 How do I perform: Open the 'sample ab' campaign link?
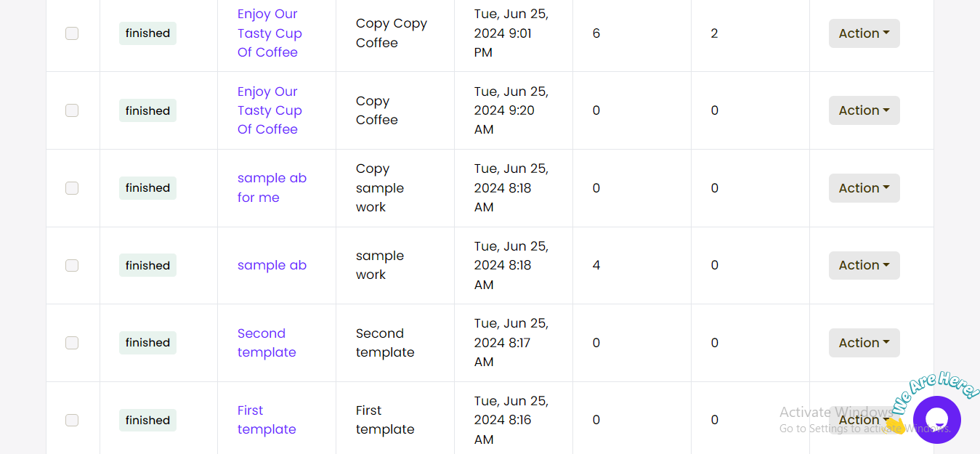tap(272, 265)
